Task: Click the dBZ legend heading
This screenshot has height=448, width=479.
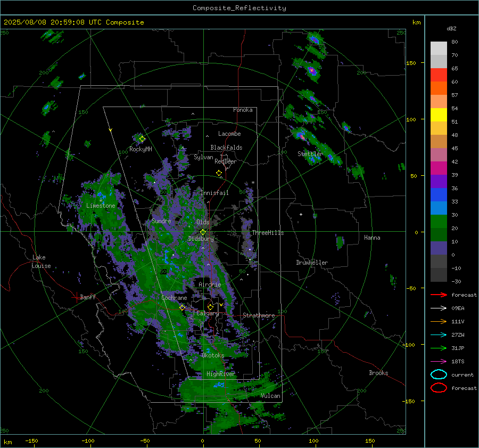Action: coord(451,28)
